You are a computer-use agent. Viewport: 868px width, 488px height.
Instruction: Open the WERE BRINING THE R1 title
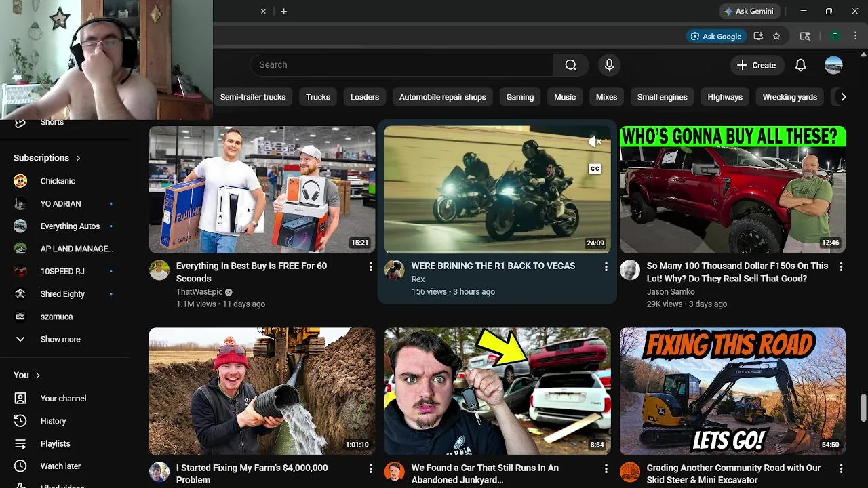[x=493, y=266]
